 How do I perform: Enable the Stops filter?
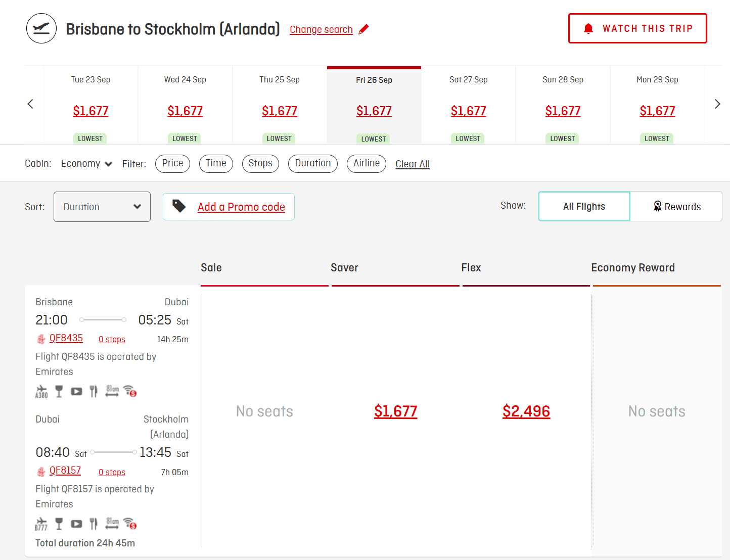click(x=260, y=163)
